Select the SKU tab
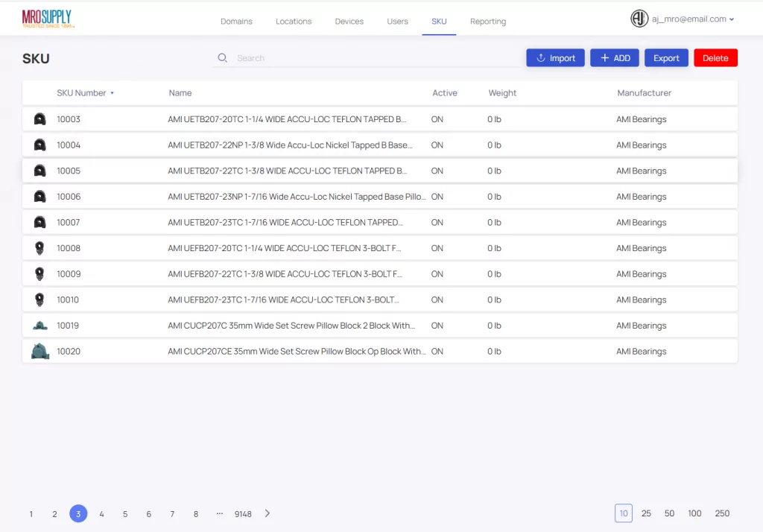 pos(439,22)
